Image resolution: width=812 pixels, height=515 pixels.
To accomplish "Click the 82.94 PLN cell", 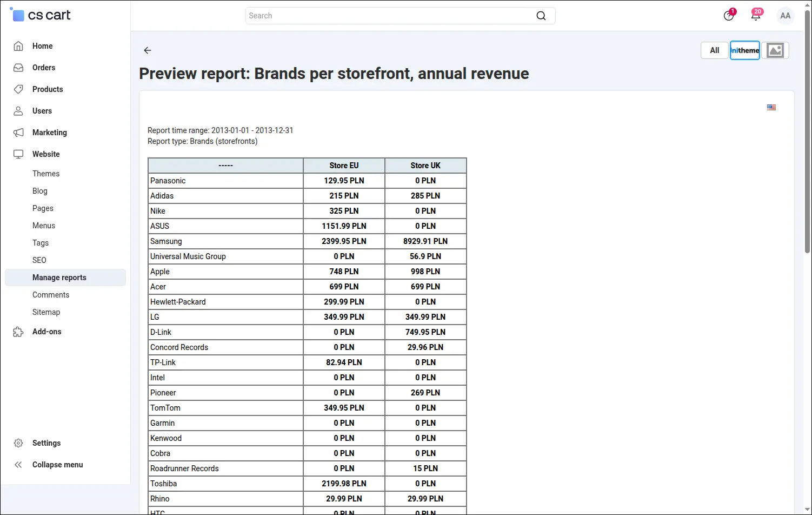I will pyautogui.click(x=344, y=362).
